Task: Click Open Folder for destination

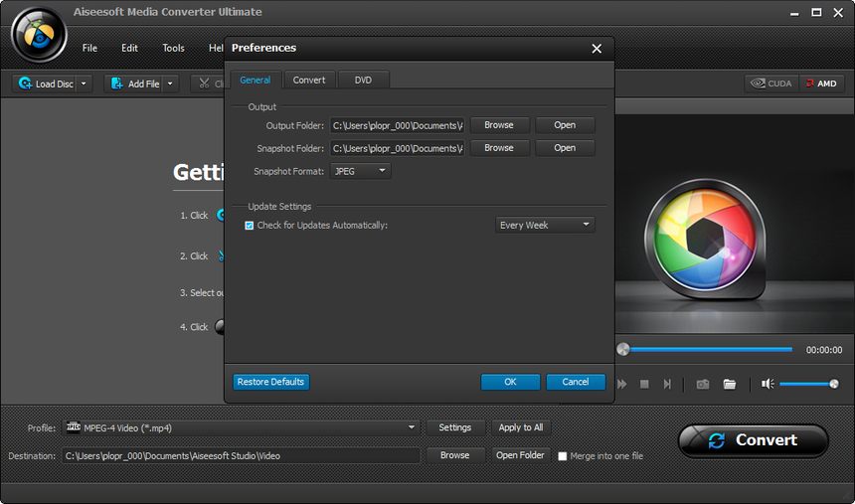Action: 521,455
